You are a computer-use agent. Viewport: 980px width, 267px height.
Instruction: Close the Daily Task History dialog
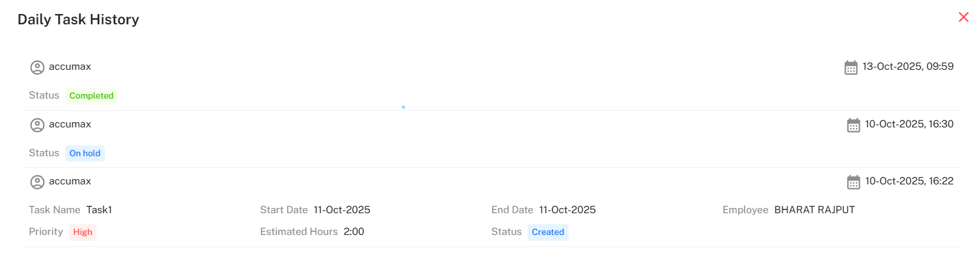(x=963, y=17)
